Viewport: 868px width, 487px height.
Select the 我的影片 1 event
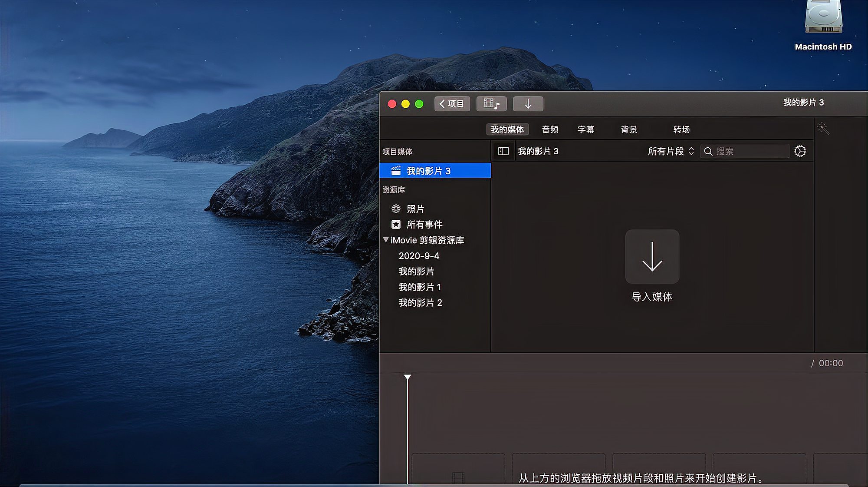420,287
